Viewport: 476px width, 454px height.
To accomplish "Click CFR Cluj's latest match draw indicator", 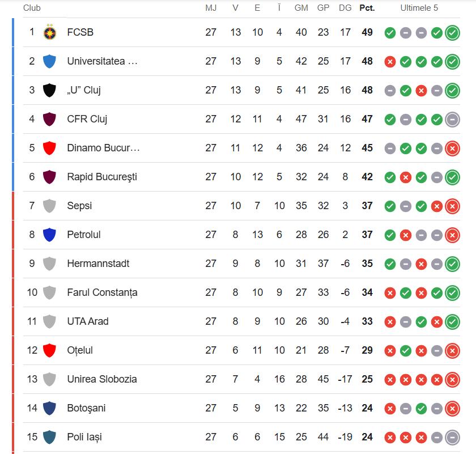I will pyautogui.click(x=452, y=119).
